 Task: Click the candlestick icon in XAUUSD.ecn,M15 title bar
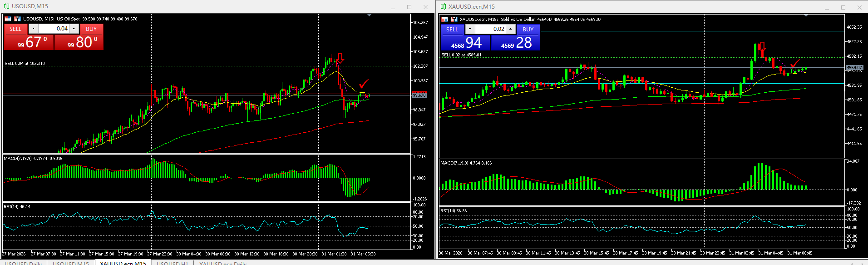coord(443,6)
